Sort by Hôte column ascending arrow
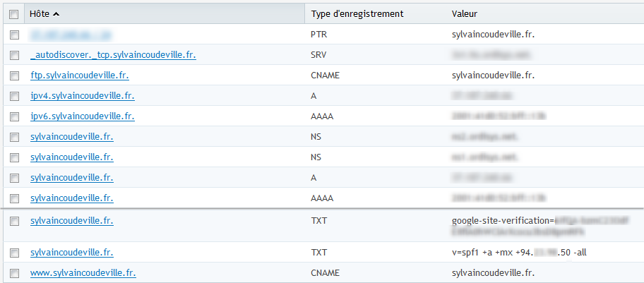 [56, 14]
